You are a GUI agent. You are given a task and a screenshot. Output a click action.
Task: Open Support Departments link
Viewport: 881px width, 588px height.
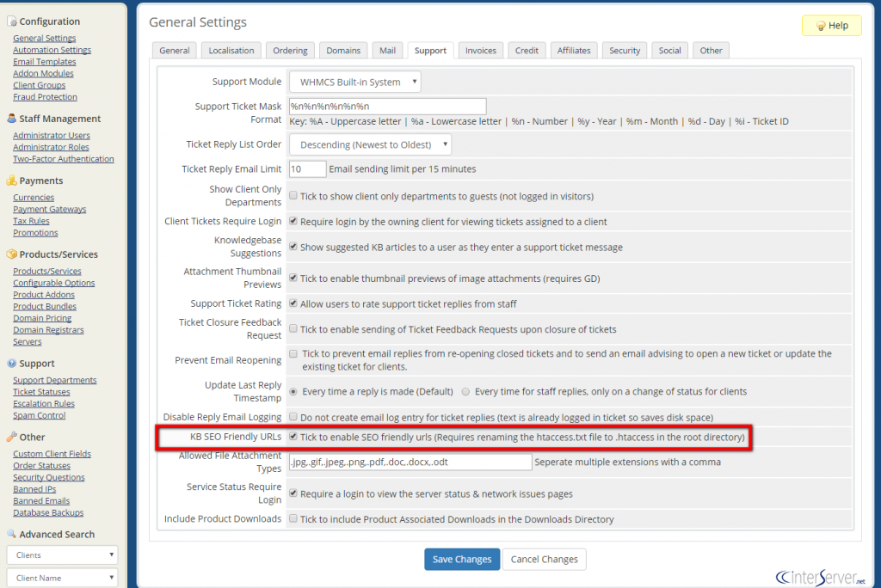[x=55, y=380]
